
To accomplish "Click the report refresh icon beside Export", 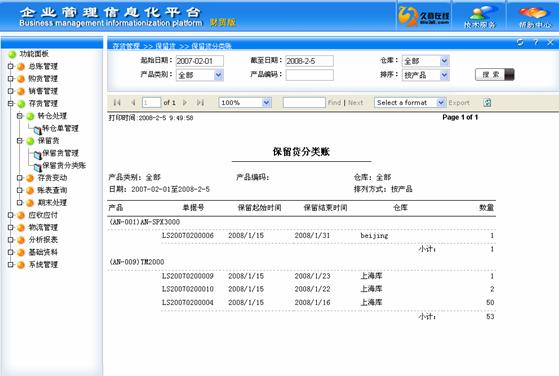I will 487,103.
